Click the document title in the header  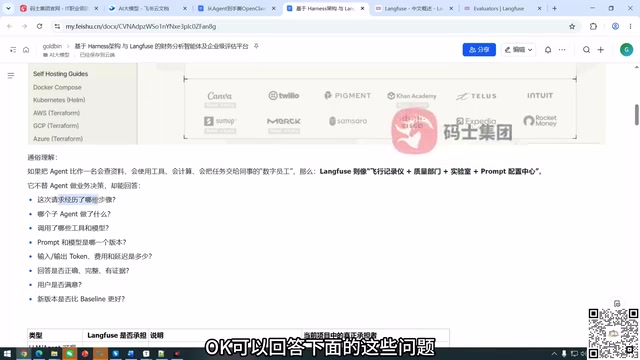pos(161,46)
